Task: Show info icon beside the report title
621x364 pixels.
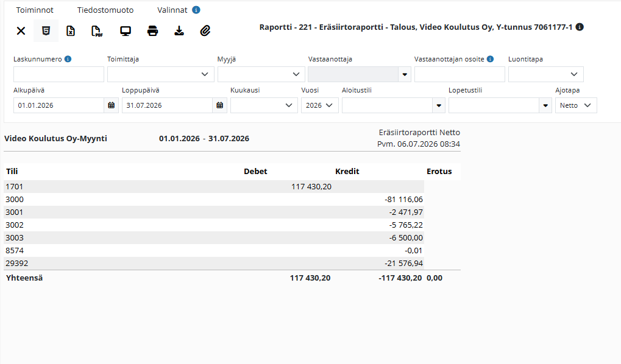Action: click(x=580, y=27)
